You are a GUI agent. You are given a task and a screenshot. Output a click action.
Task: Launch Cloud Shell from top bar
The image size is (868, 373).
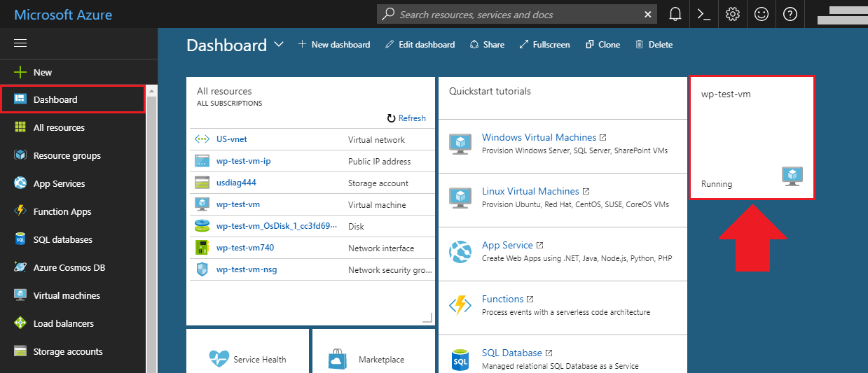(704, 14)
